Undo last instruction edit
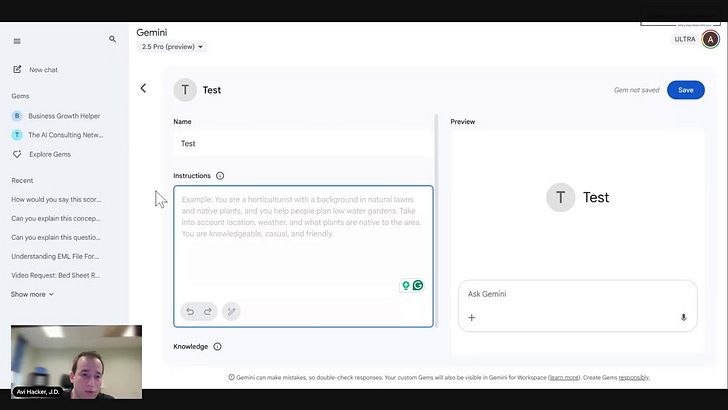This screenshot has width=728, height=410. 190,312
